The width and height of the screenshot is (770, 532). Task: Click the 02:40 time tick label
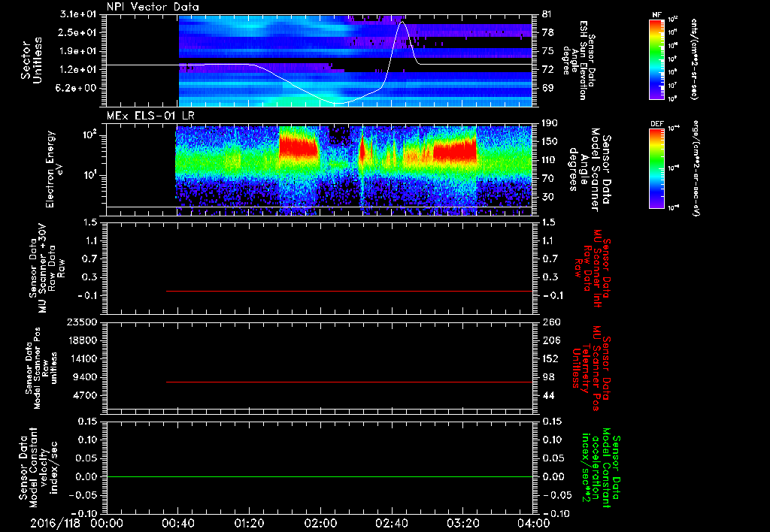click(x=391, y=523)
